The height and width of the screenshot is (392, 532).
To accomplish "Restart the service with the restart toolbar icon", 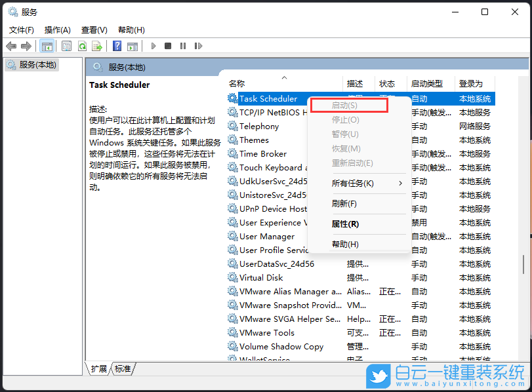I will point(199,46).
